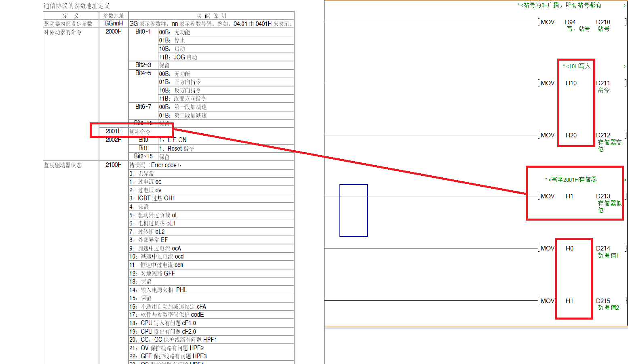Click the 2001H address cell in table
Screen dimensions: 628x364
pyautogui.click(x=114, y=131)
